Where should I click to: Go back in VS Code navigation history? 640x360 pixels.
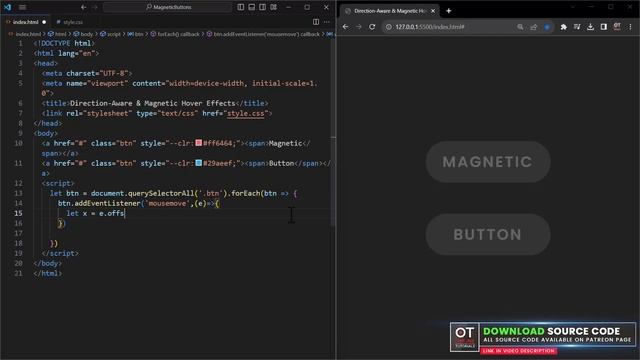click(83, 7)
